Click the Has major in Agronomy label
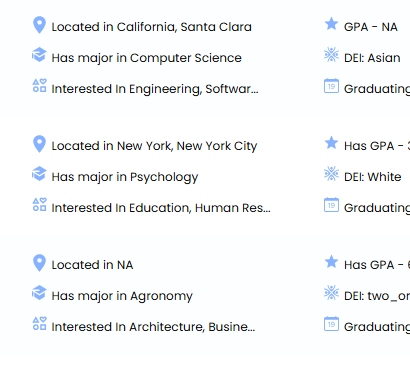The height and width of the screenshot is (370, 410). [122, 296]
